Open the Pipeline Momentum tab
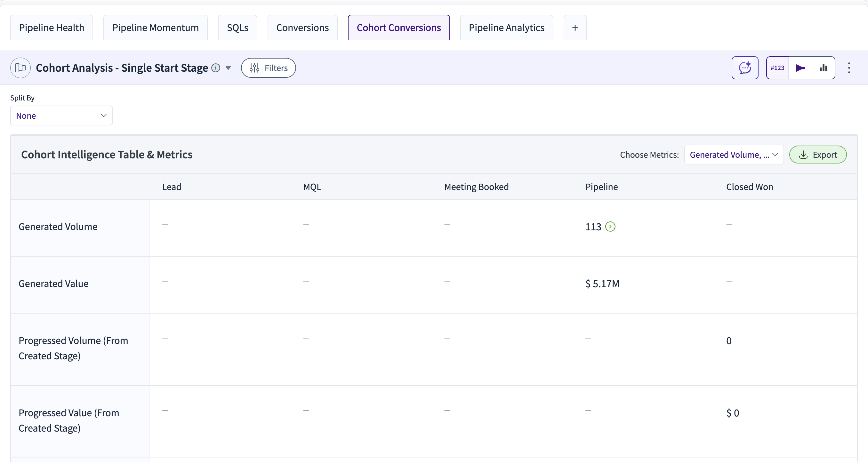This screenshot has height=462, width=868. [x=155, y=28]
